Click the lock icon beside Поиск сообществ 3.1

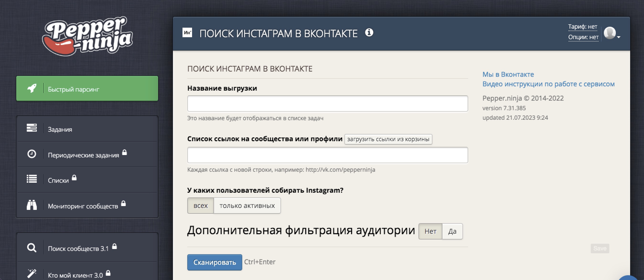[114, 246]
